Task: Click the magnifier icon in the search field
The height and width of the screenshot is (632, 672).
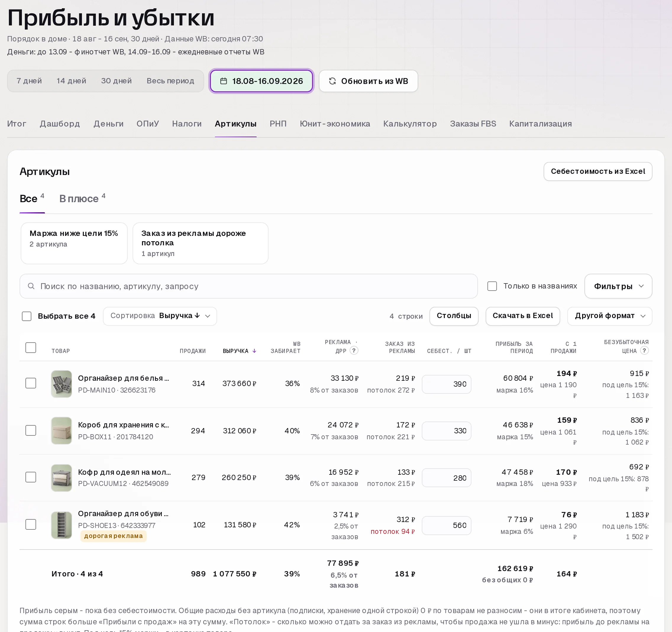Action: [x=31, y=286]
